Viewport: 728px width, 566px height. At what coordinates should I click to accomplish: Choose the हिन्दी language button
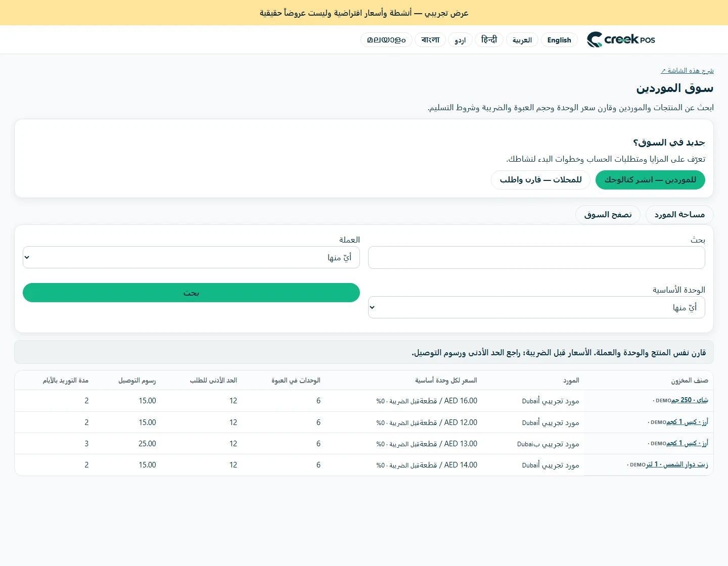489,40
